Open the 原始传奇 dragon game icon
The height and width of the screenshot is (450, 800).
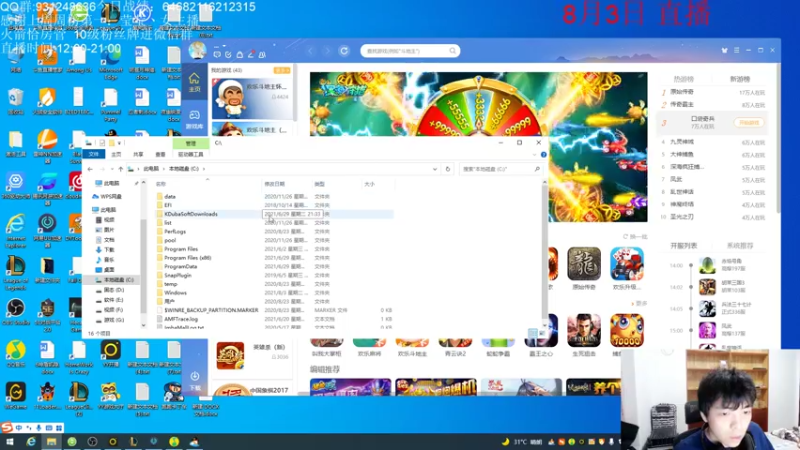pos(584,264)
